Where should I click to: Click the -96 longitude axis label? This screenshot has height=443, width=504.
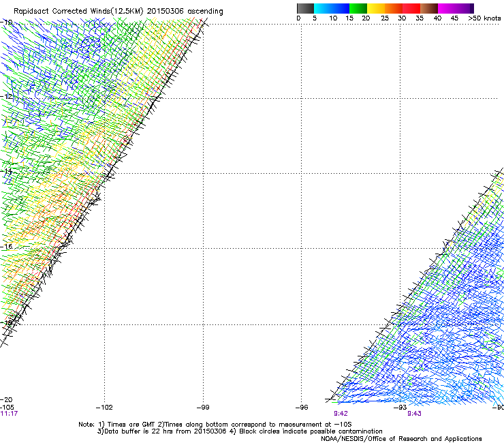[302, 408]
